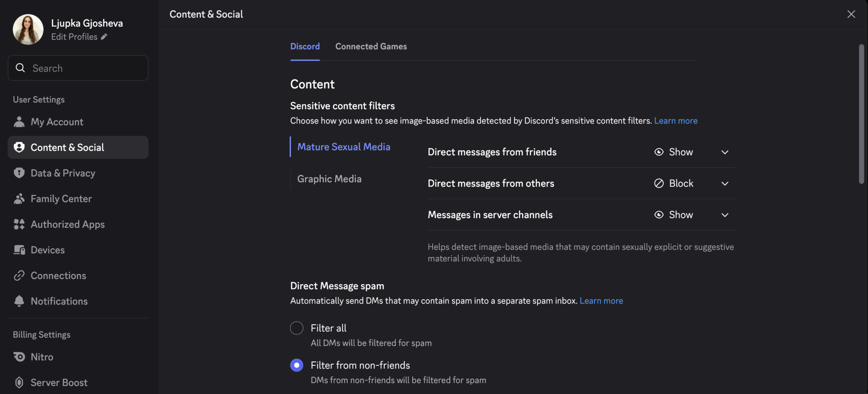Select the Content & Social shield icon
Screen dimensions: 868x394
click(19, 147)
